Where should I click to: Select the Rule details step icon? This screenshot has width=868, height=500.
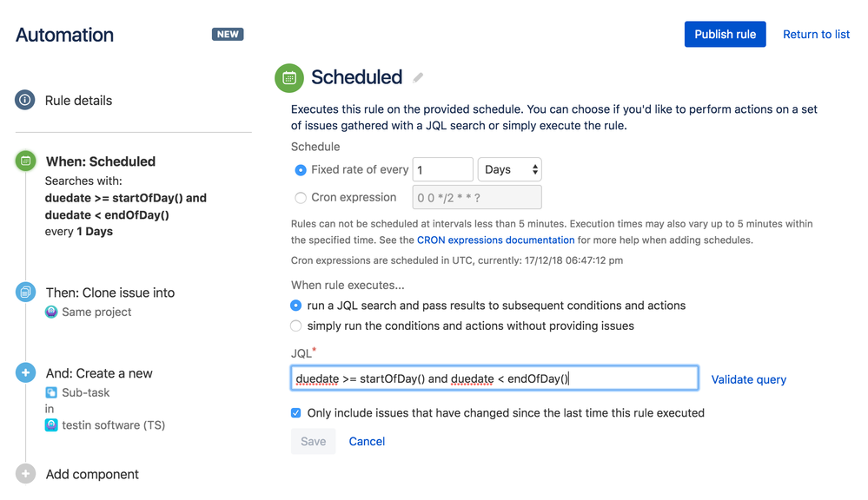(25, 100)
